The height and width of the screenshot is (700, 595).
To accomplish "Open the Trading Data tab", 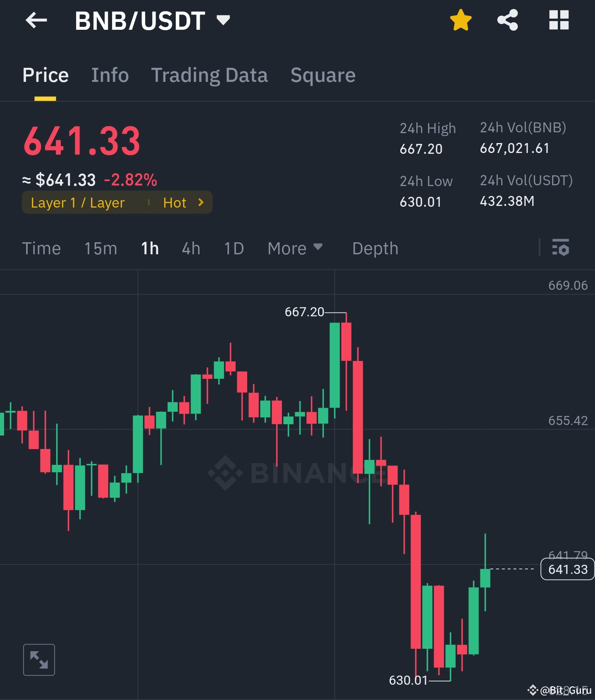I will tap(210, 75).
